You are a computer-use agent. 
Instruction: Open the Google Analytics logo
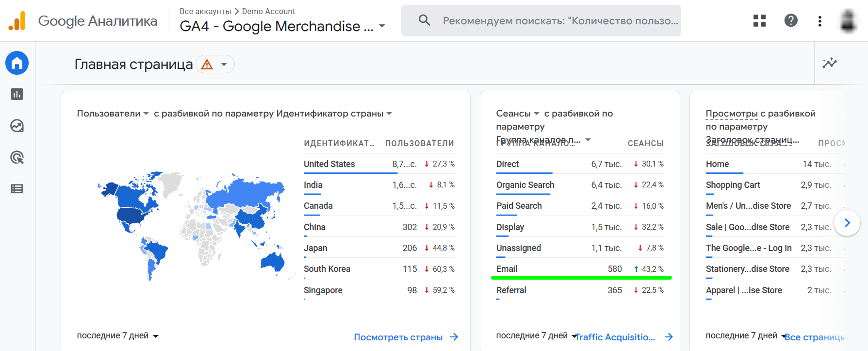[x=17, y=21]
